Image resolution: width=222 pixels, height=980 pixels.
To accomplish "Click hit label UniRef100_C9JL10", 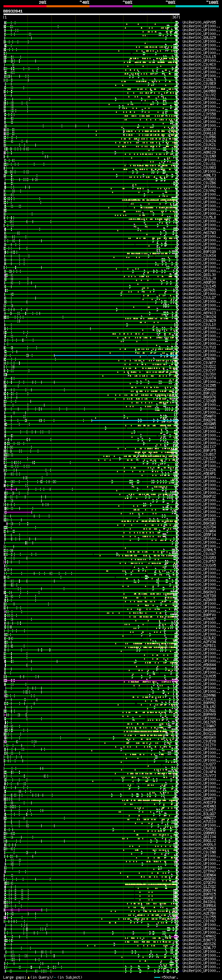I will [x=199, y=324].
